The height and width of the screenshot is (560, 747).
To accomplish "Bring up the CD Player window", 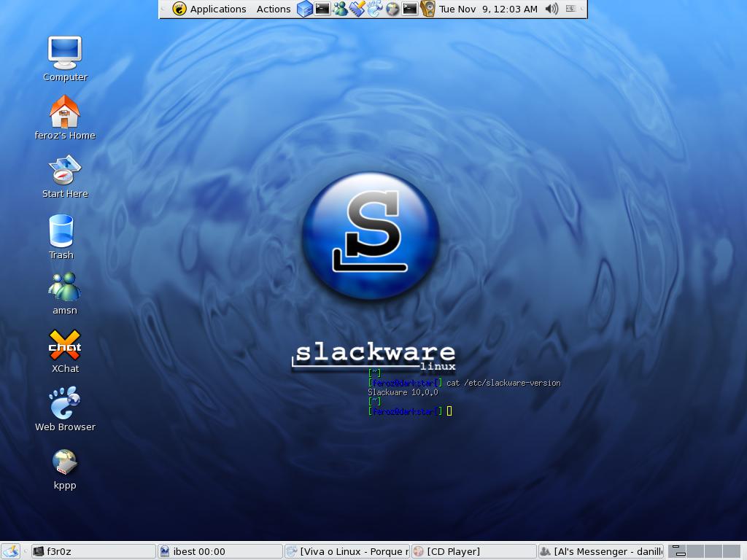I will (x=473, y=551).
